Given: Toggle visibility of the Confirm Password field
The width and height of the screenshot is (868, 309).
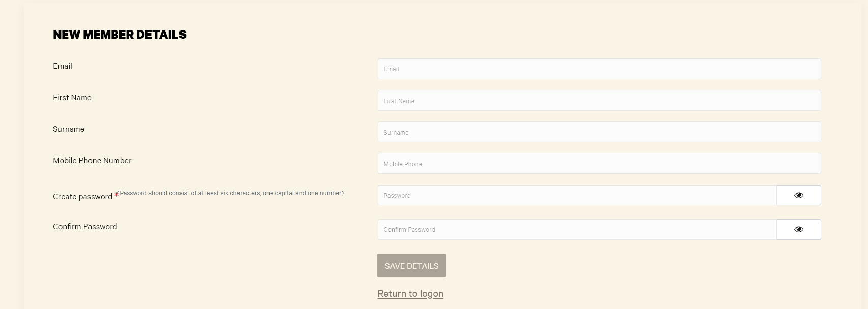Looking at the screenshot, I should 798,229.
